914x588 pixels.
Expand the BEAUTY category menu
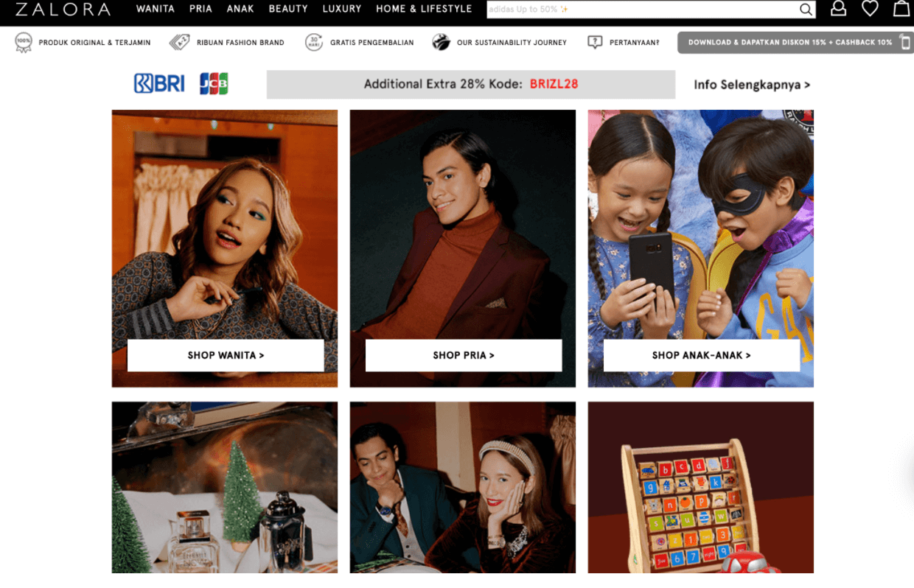(x=288, y=9)
